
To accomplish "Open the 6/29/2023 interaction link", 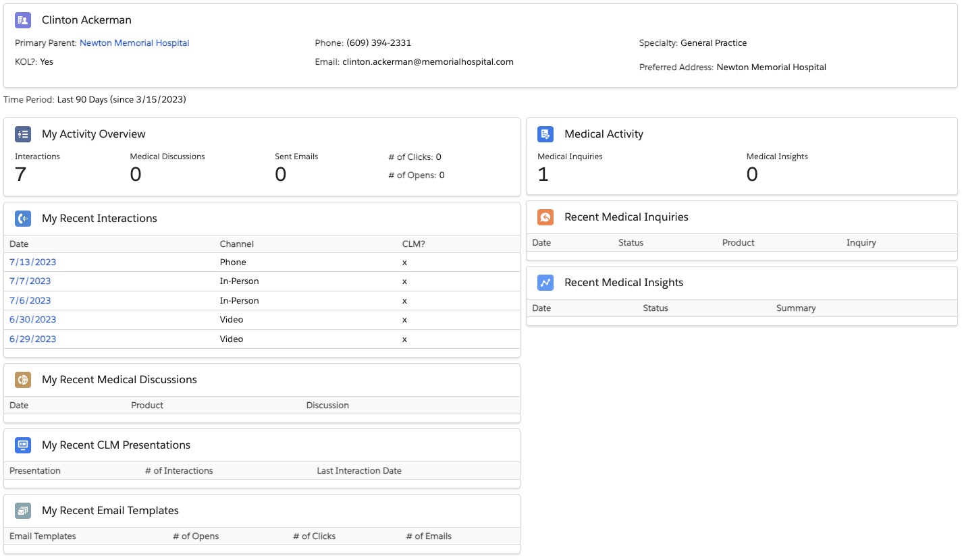I will (33, 339).
